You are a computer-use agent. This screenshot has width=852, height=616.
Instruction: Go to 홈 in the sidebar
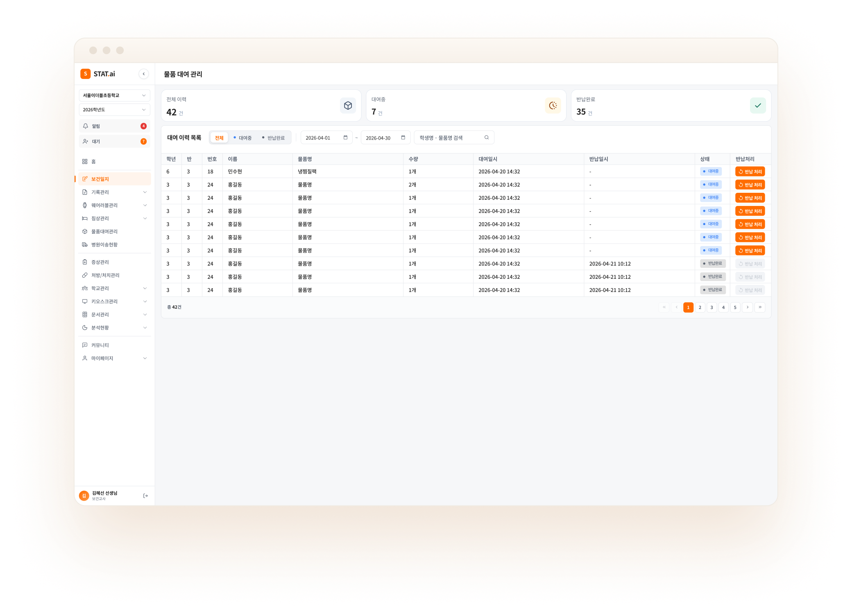114,162
